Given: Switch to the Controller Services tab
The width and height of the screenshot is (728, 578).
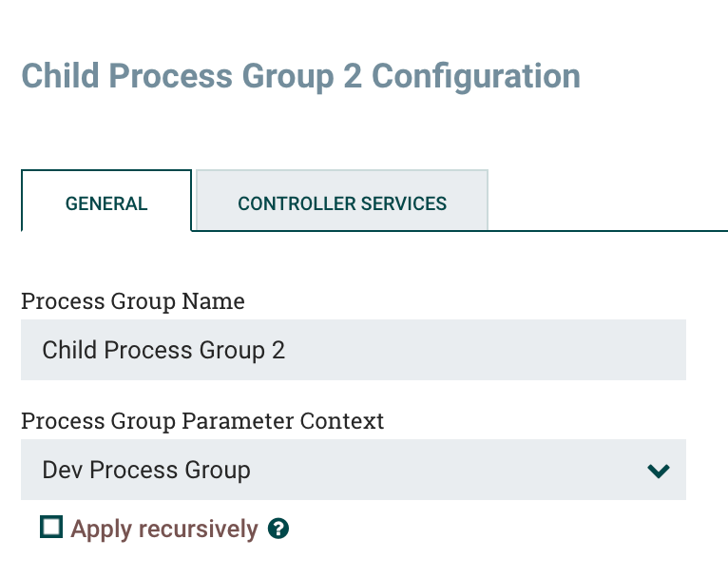Looking at the screenshot, I should tap(342, 203).
